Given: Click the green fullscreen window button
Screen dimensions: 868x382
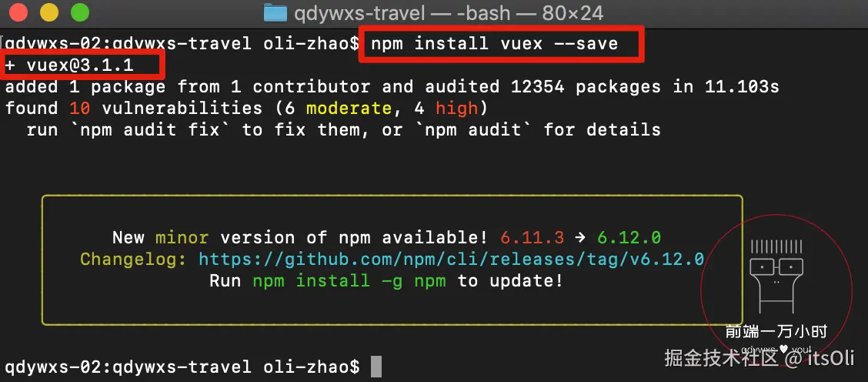Looking at the screenshot, I should 80,12.
